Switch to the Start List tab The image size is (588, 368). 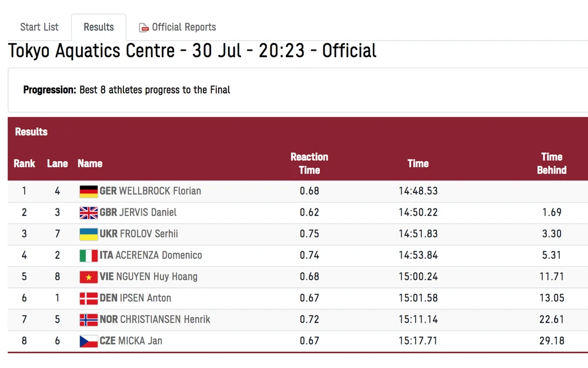pyautogui.click(x=39, y=27)
